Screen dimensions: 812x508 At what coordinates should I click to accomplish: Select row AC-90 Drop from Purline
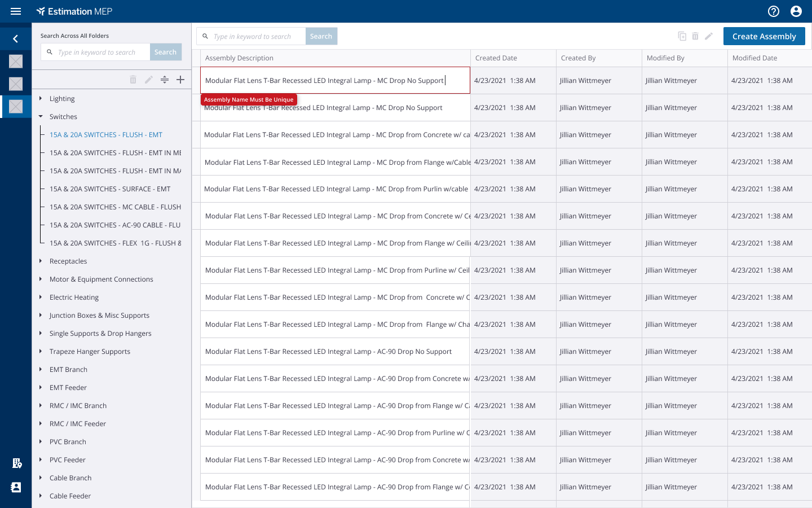click(335, 433)
